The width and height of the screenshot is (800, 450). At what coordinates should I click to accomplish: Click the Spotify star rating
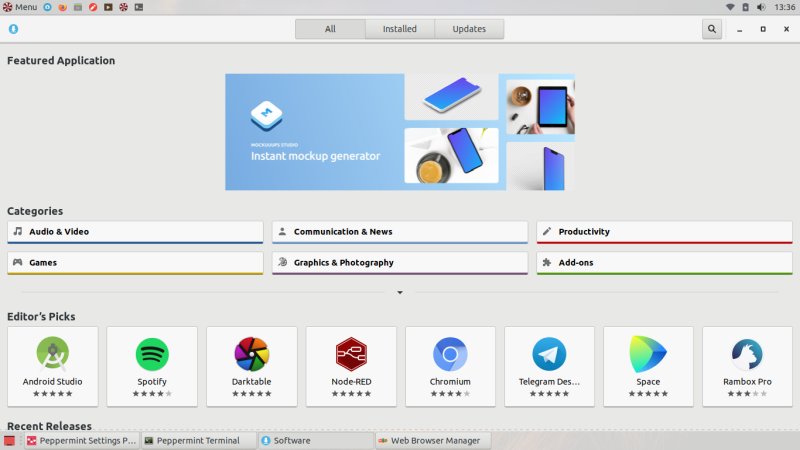tap(152, 393)
